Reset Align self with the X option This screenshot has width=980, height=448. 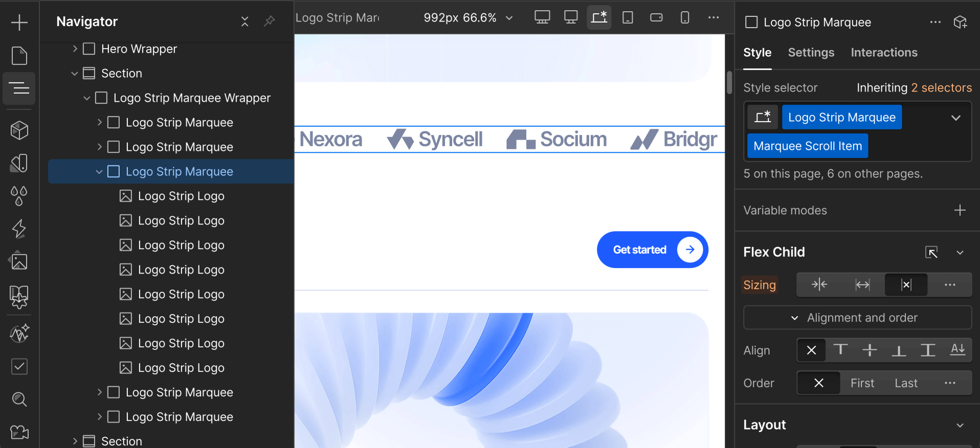click(811, 350)
